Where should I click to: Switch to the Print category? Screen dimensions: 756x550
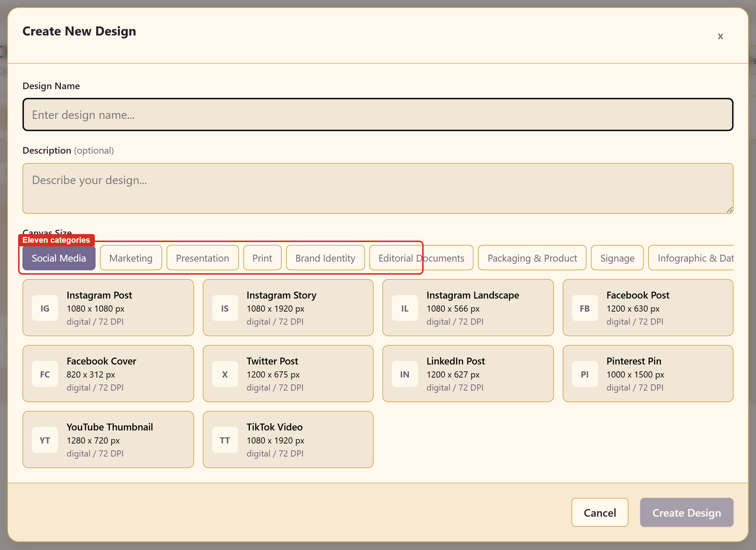tap(262, 258)
